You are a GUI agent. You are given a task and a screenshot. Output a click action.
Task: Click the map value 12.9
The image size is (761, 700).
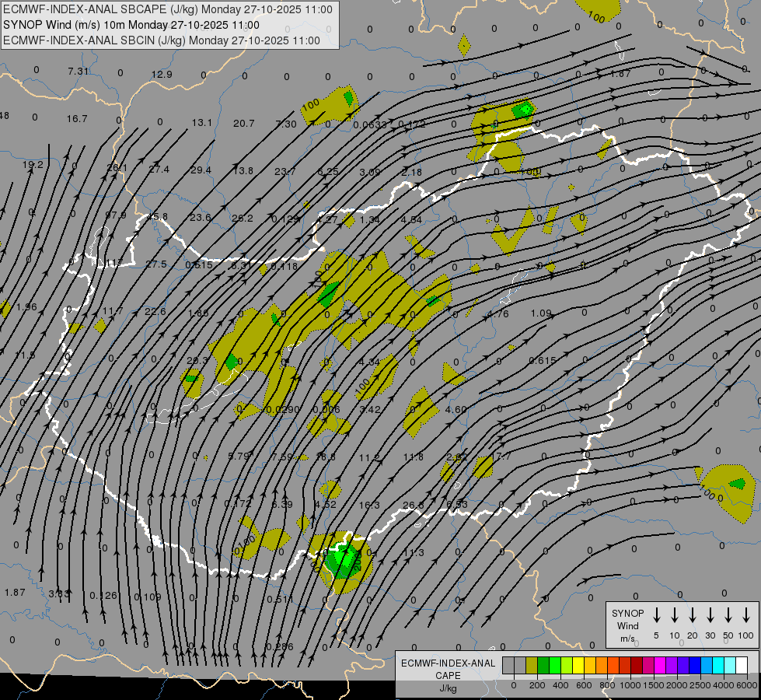pyautogui.click(x=162, y=75)
